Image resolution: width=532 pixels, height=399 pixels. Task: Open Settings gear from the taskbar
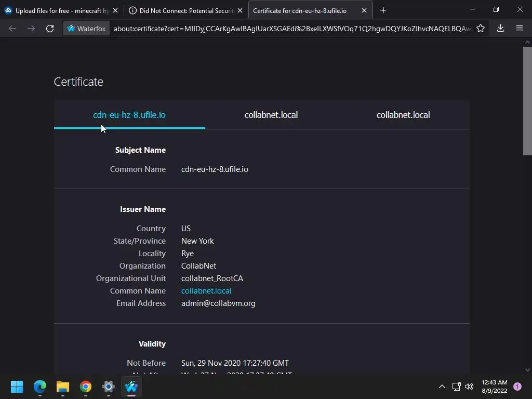point(109,387)
